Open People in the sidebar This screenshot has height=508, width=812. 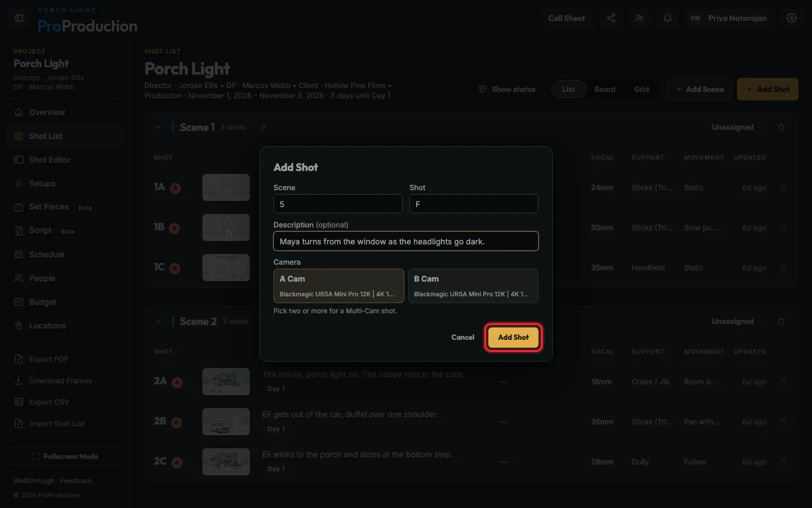tap(65, 278)
